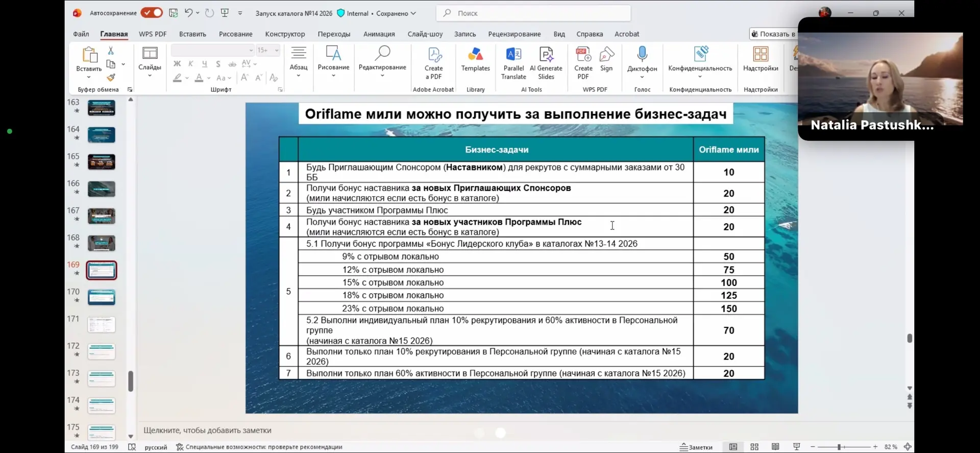Cut selection with the scissors icon
The width and height of the screenshot is (980, 453).
pos(111,51)
